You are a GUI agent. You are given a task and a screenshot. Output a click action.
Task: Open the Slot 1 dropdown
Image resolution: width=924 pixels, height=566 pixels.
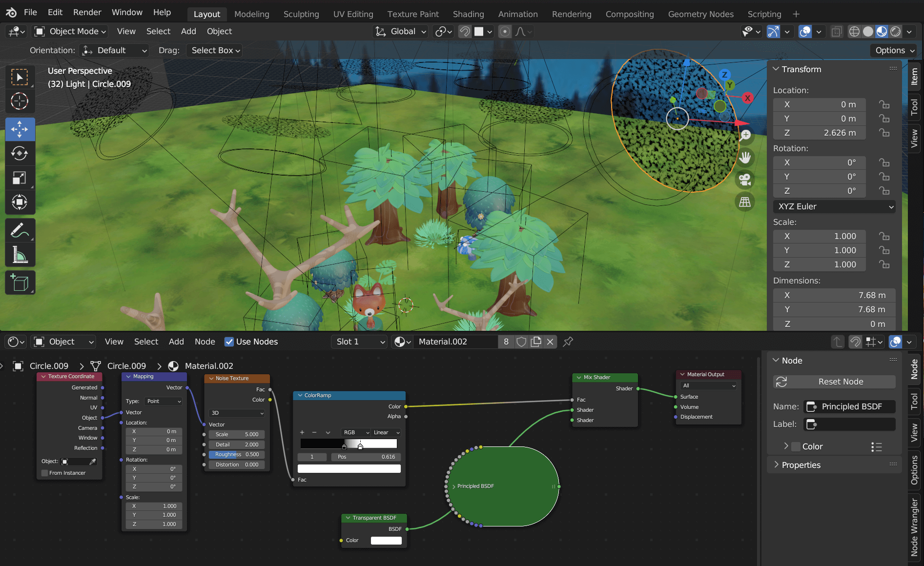coord(360,342)
